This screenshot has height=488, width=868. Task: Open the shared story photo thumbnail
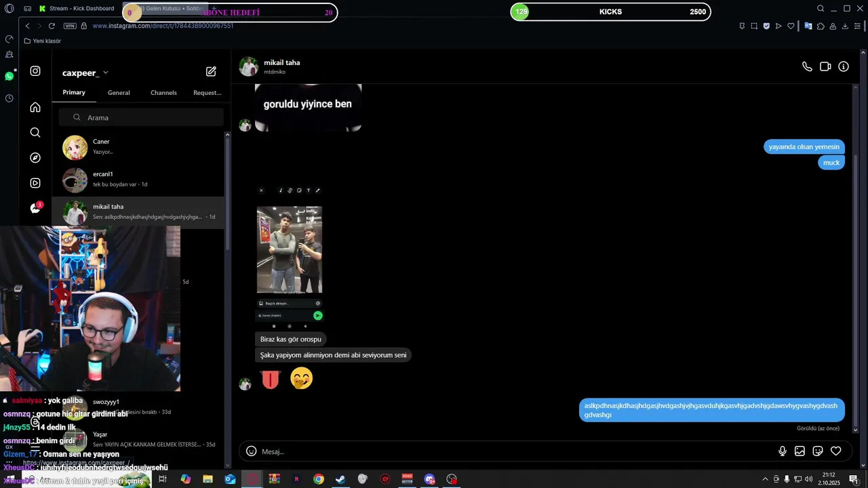click(290, 249)
